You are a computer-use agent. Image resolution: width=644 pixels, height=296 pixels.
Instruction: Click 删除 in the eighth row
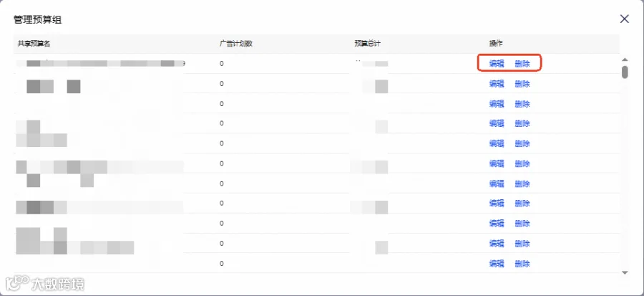522,203
